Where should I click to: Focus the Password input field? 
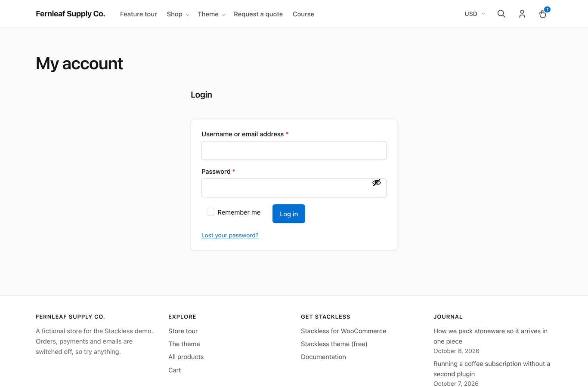click(294, 188)
